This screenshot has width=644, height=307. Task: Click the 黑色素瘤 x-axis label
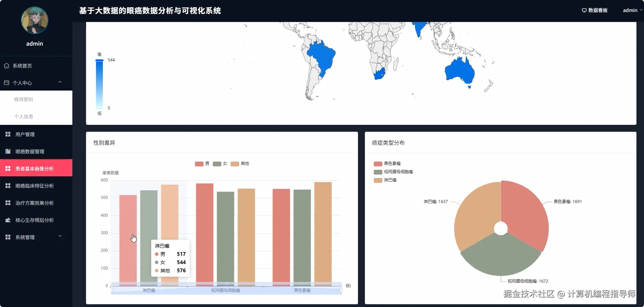tap(302, 291)
